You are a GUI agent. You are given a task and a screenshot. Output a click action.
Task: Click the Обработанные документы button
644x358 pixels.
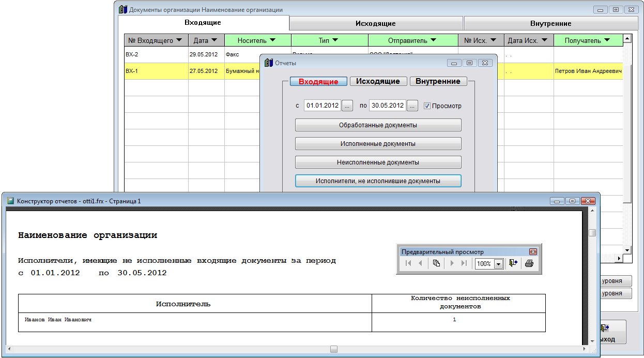coord(378,125)
